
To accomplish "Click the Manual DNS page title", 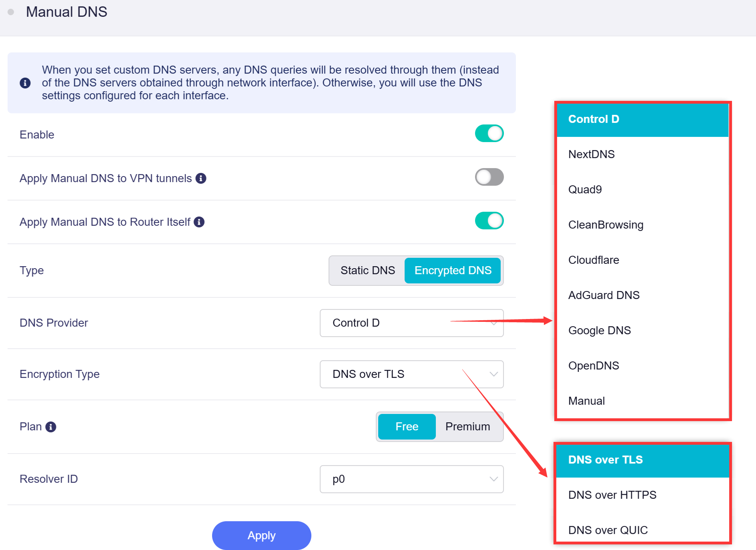I will [x=66, y=12].
